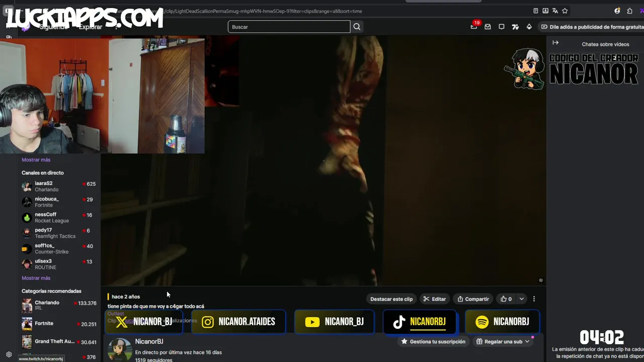
Task: Collapse the chat panel arrow icon
Action: click(x=555, y=43)
